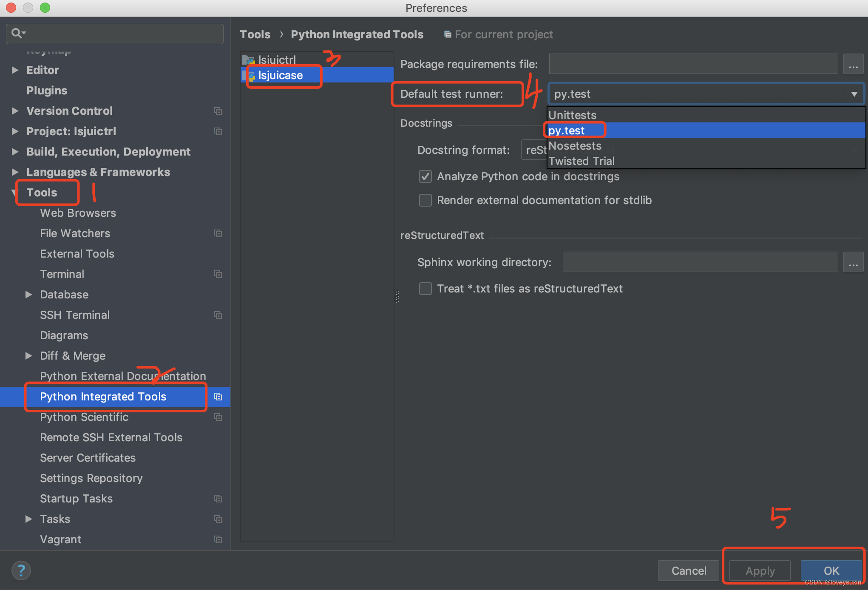The width and height of the screenshot is (868, 590).
Task: Click project-level icon beside Python Integrated Tools
Action: point(218,397)
